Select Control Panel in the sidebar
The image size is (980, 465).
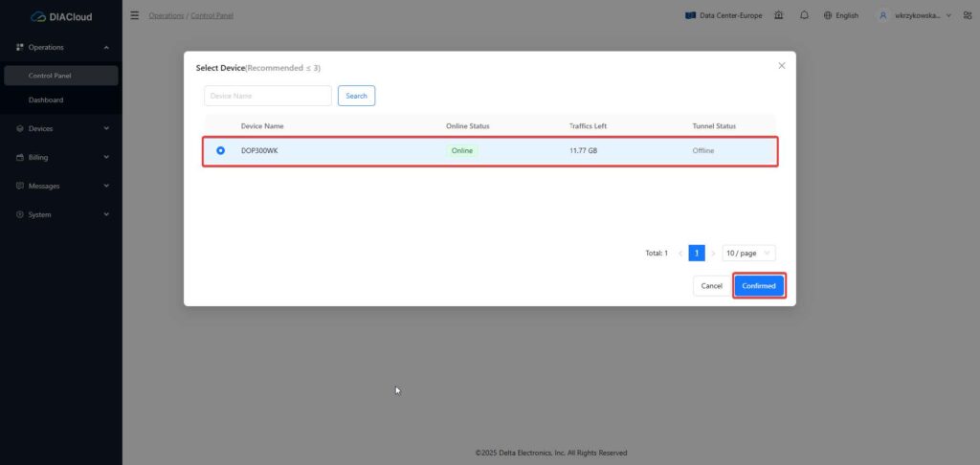pyautogui.click(x=50, y=76)
